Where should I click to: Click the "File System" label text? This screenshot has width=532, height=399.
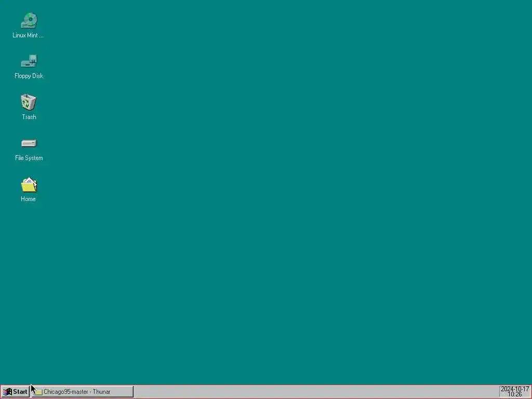pos(29,158)
